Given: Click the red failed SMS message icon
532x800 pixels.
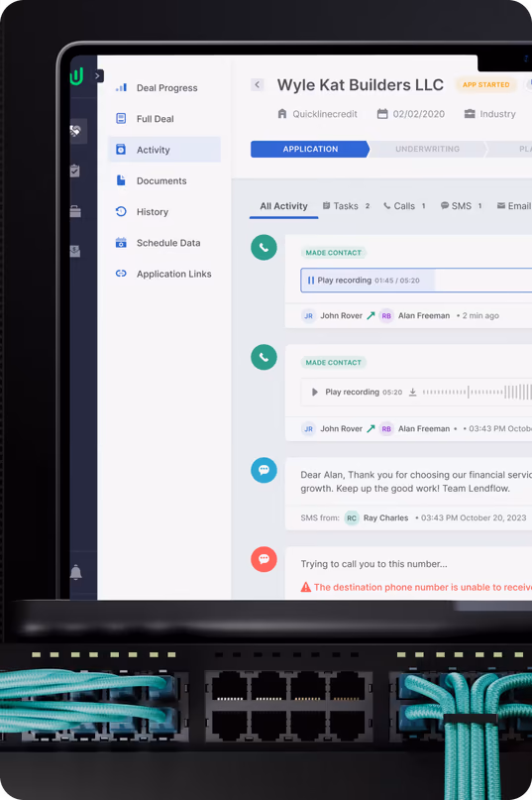Looking at the screenshot, I should tap(264, 559).
